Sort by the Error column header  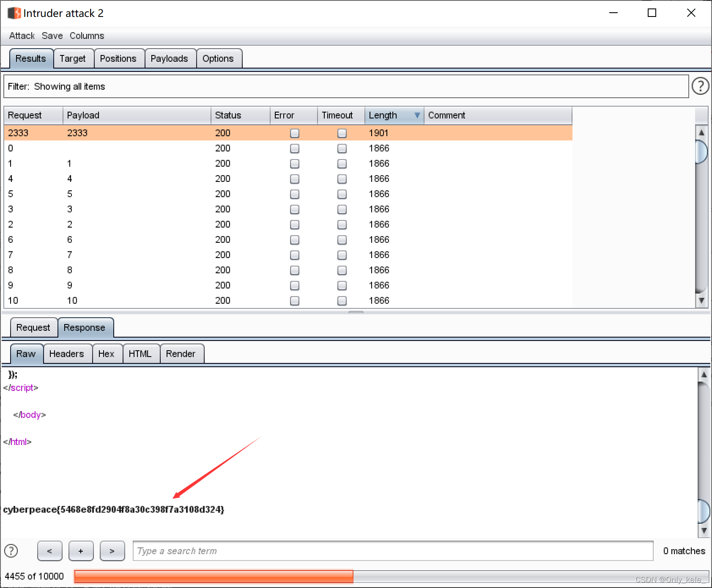[x=294, y=115]
